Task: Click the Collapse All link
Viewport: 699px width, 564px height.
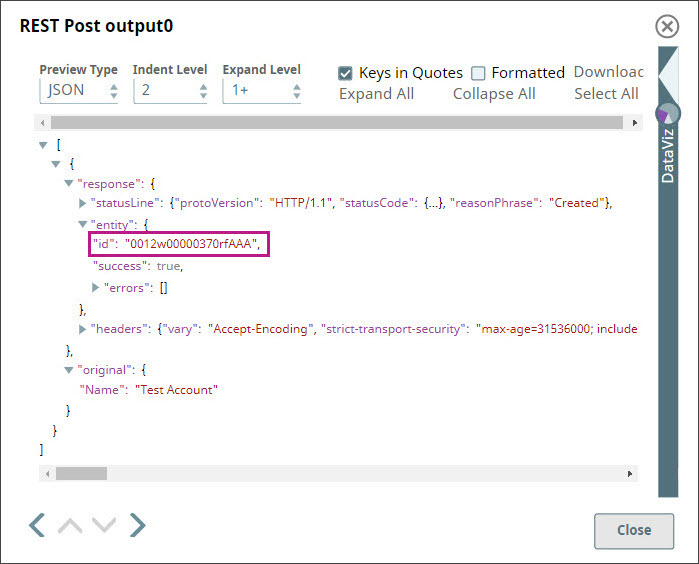Action: point(494,94)
